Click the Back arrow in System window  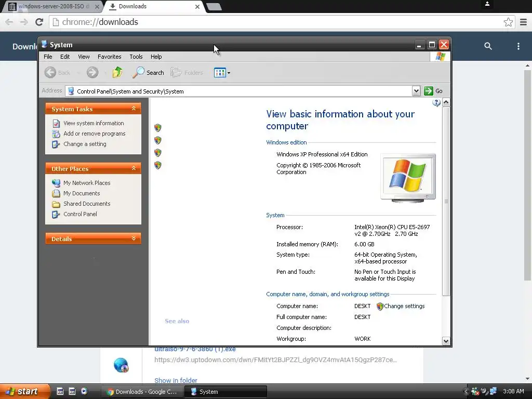[50, 73]
